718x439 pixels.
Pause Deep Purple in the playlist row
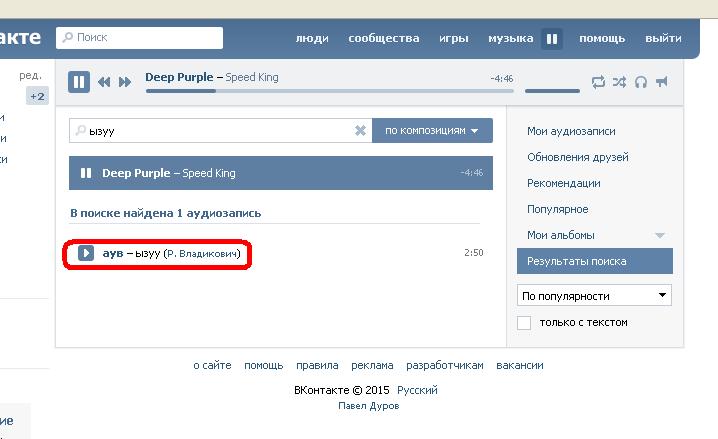tap(86, 173)
